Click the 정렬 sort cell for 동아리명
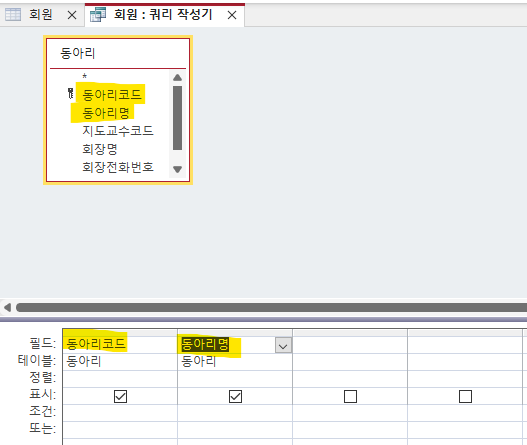527x445 pixels. click(x=235, y=379)
